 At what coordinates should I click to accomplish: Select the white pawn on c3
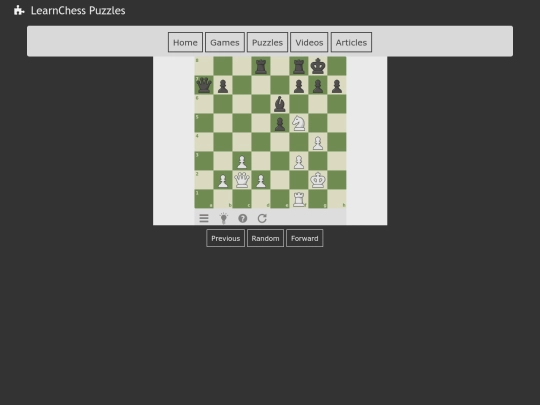pyautogui.click(x=242, y=161)
